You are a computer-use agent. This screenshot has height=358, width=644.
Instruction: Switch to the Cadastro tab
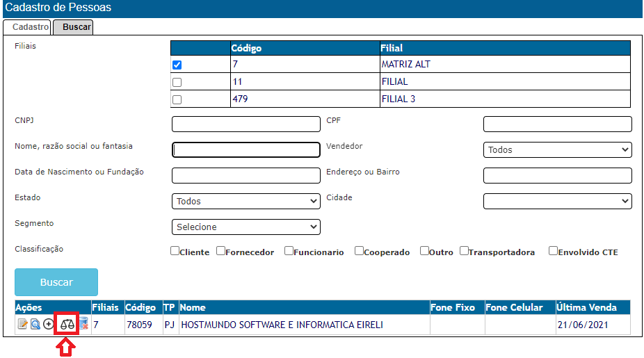pyautogui.click(x=27, y=27)
